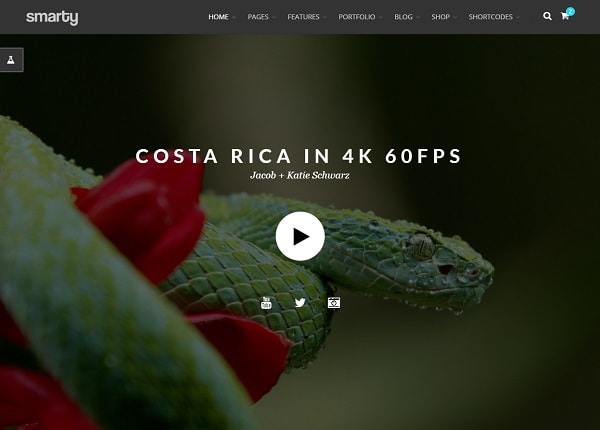The width and height of the screenshot is (600, 430).
Task: Open the YouTube social icon
Action: click(x=266, y=303)
